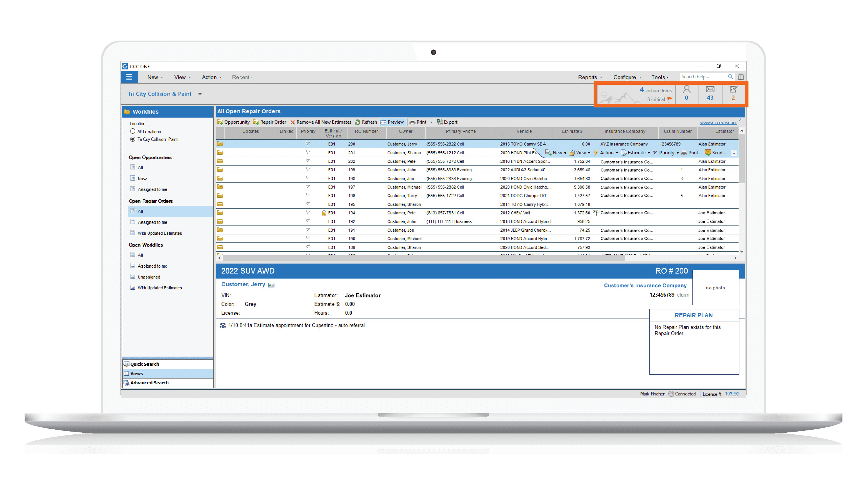Screen dimensions: 868x486
Task: Open the hamburger main menu
Action: (x=129, y=77)
